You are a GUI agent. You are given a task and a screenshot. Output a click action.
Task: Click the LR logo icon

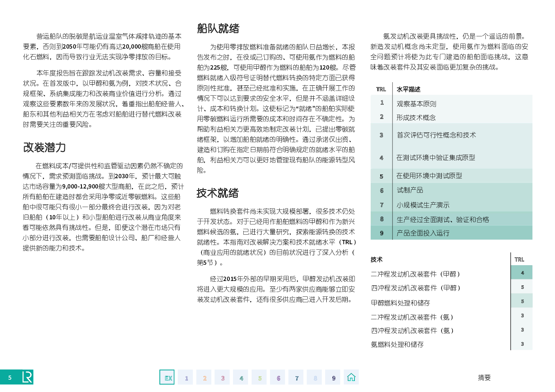pyautogui.click(x=27, y=377)
